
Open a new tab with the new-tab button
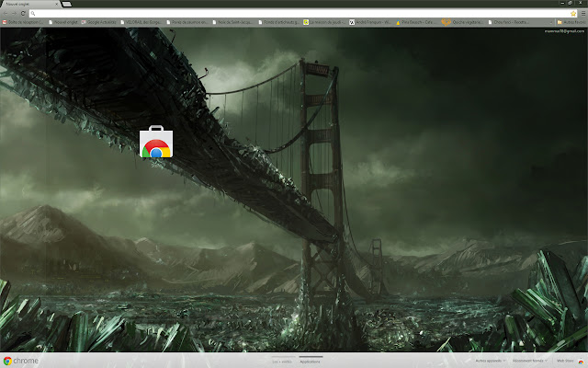coord(66,4)
